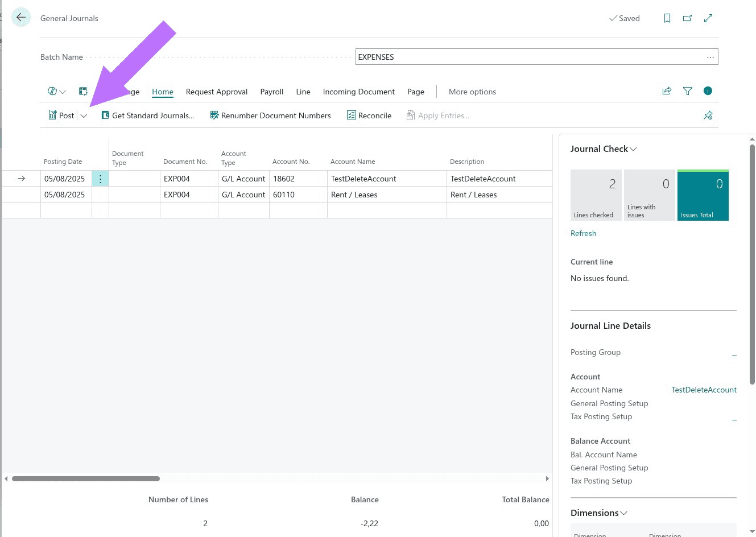The height and width of the screenshot is (537, 756).
Task: Open Reconcile using its toolbar icon
Action: 352,115
